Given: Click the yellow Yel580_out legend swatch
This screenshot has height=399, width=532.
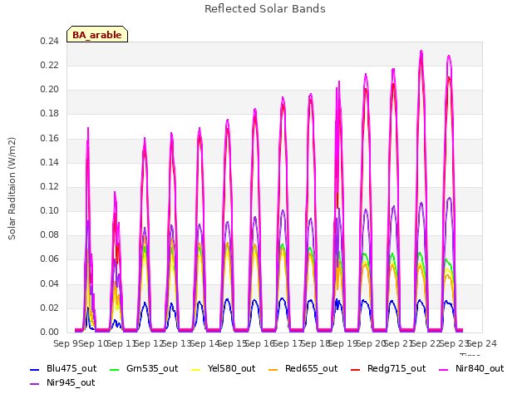Looking at the screenshot, I should [x=196, y=369].
